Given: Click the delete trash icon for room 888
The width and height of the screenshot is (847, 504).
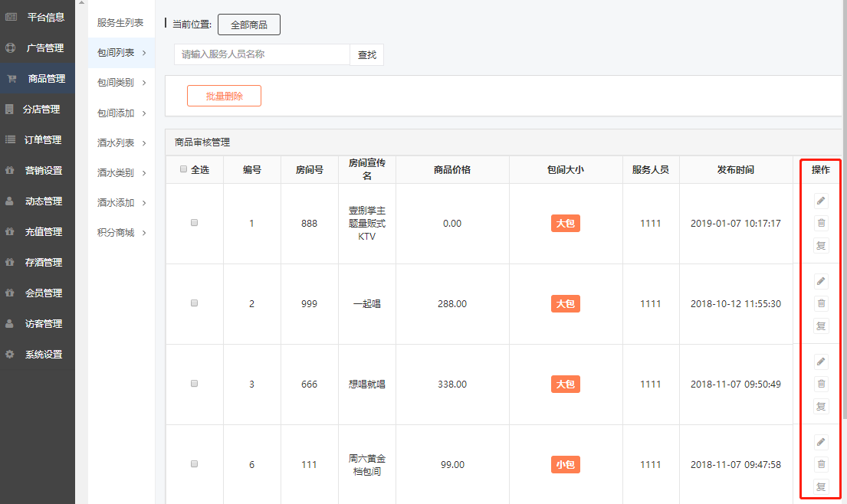Looking at the screenshot, I should pyautogui.click(x=820, y=223).
